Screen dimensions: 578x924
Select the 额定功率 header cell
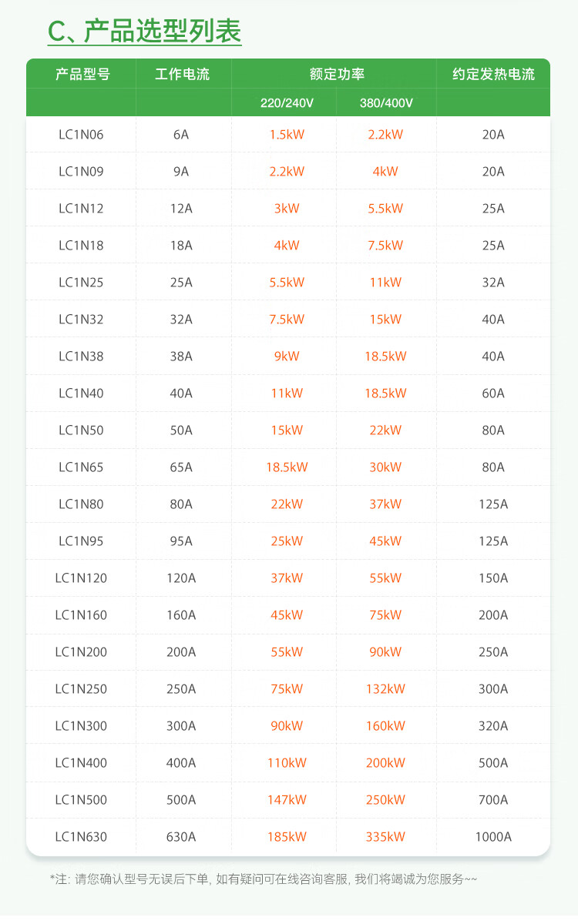pyautogui.click(x=337, y=75)
